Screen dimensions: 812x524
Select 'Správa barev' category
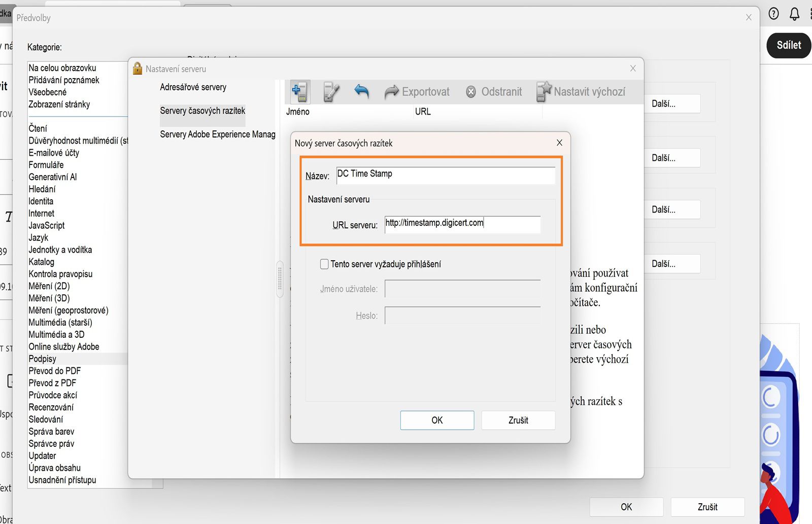[x=51, y=432]
